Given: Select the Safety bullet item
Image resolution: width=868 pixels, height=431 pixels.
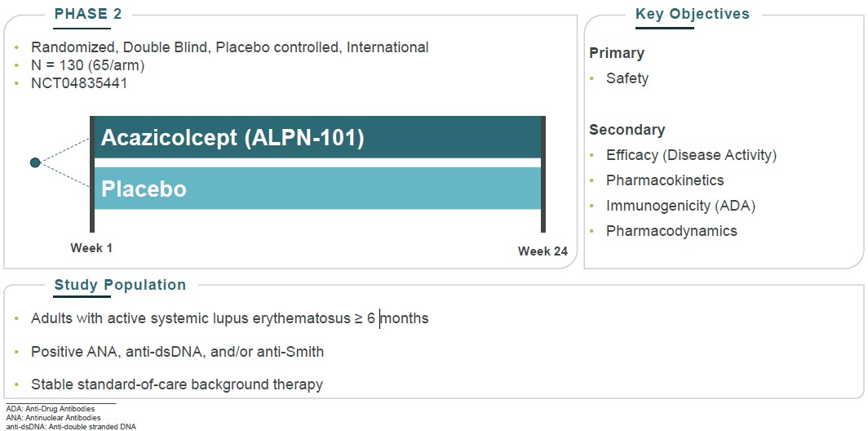Looking at the screenshot, I should [x=627, y=78].
